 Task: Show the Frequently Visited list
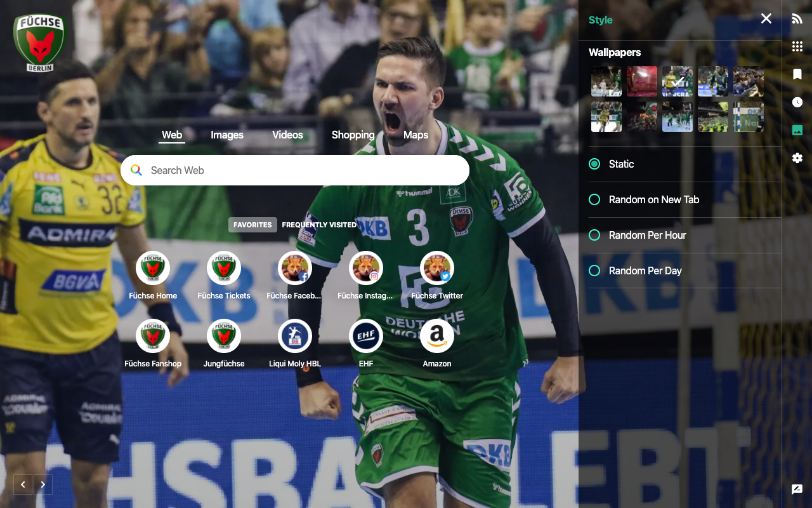coord(319,225)
